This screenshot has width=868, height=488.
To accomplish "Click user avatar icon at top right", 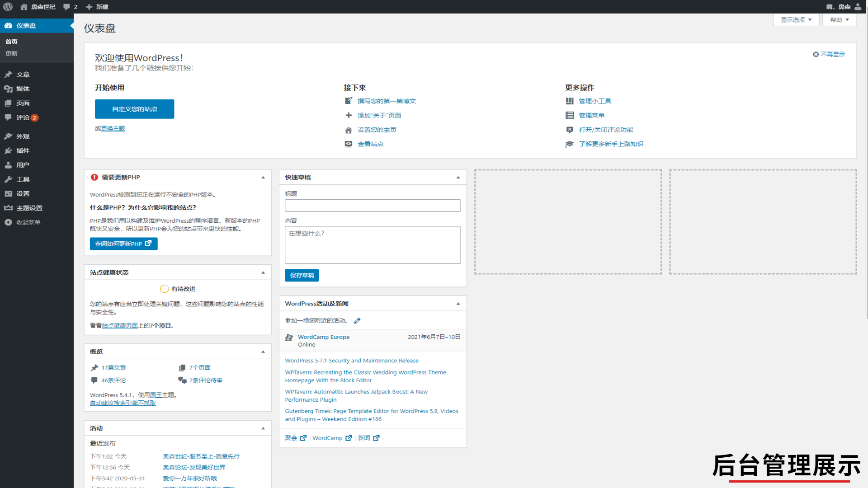I will click(858, 7).
